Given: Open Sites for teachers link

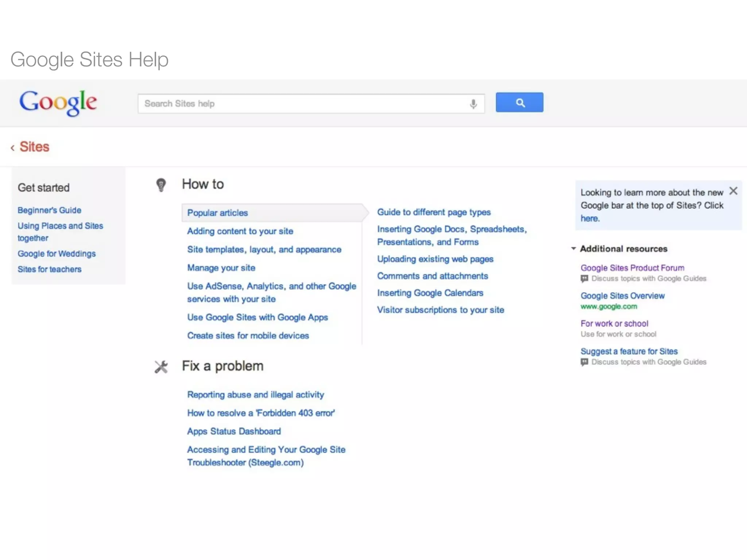Looking at the screenshot, I should coord(50,269).
